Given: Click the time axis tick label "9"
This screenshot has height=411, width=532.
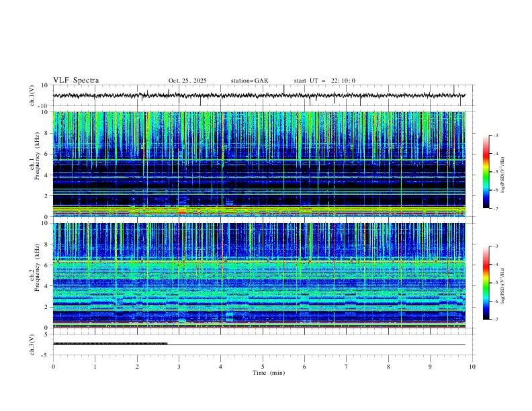Looking at the screenshot, I should (430, 367).
